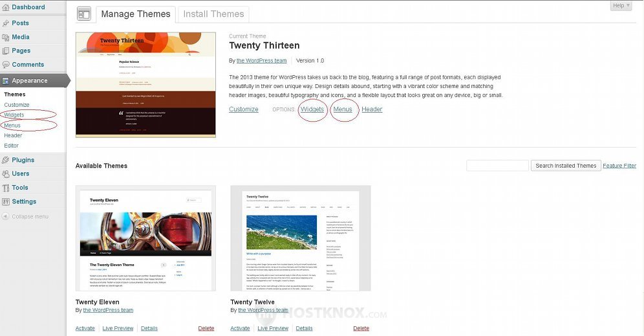Show Details for Twenty Twelve
The image size is (644, 336).
pos(304,328)
